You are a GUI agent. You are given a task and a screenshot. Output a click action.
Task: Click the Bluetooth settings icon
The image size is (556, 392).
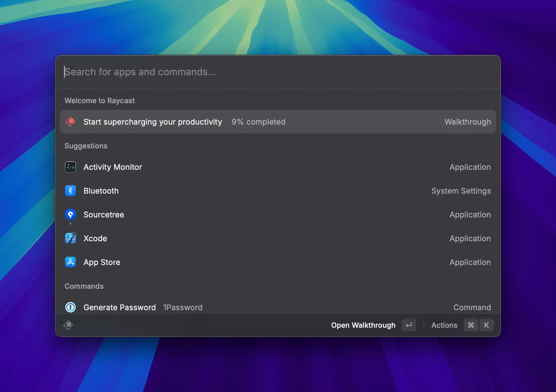70,191
